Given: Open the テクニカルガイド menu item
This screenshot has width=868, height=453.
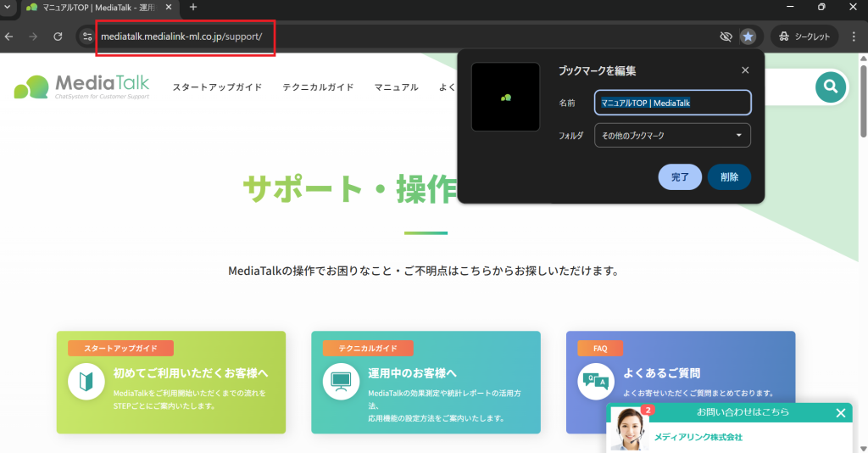Looking at the screenshot, I should pos(318,87).
